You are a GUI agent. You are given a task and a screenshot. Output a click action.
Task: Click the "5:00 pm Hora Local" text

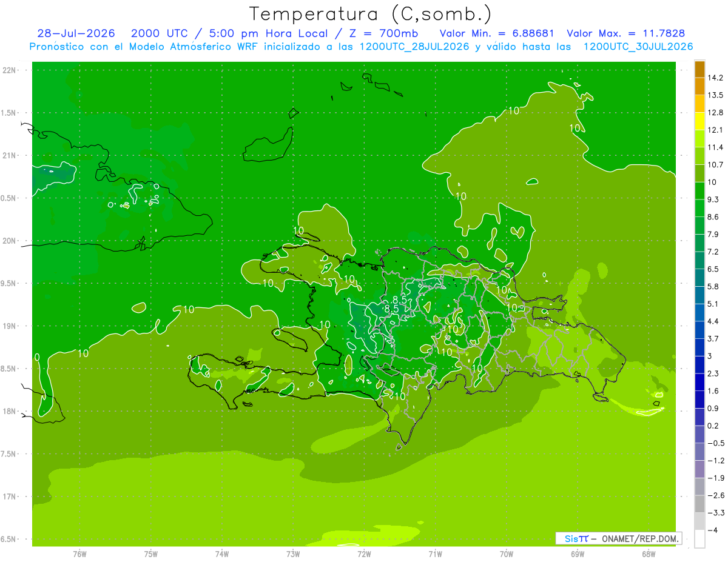(x=268, y=33)
